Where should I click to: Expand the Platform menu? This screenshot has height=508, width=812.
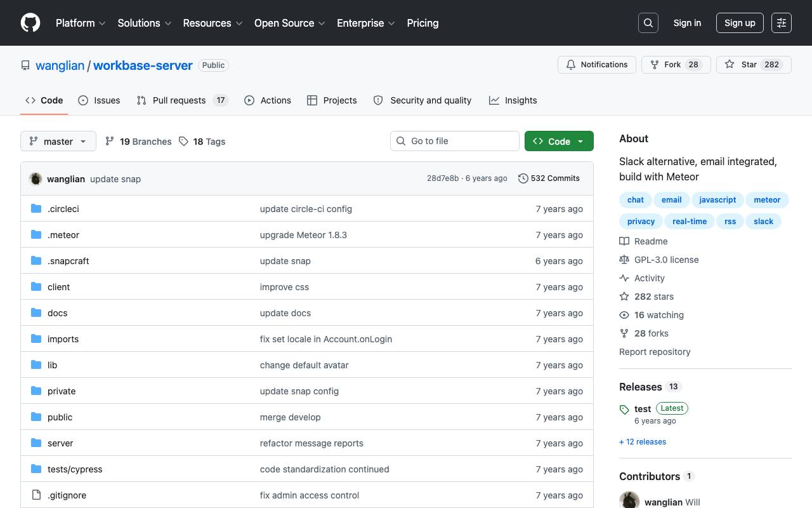tap(81, 23)
